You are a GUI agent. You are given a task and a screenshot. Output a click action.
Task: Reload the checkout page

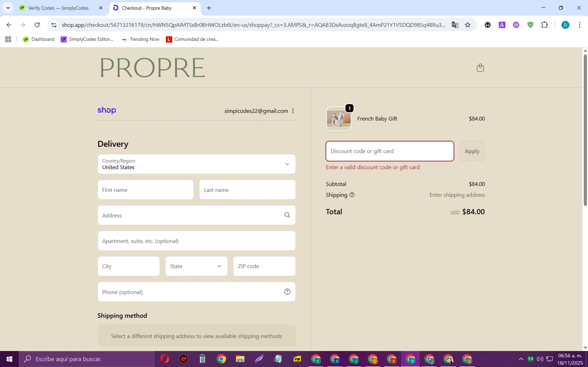37,25
